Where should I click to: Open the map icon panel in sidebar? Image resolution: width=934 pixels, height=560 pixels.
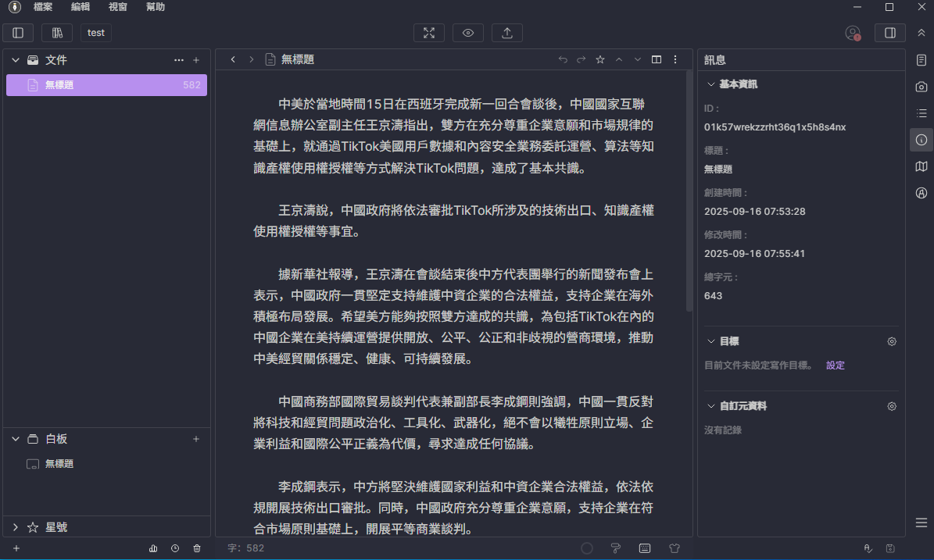(x=921, y=166)
